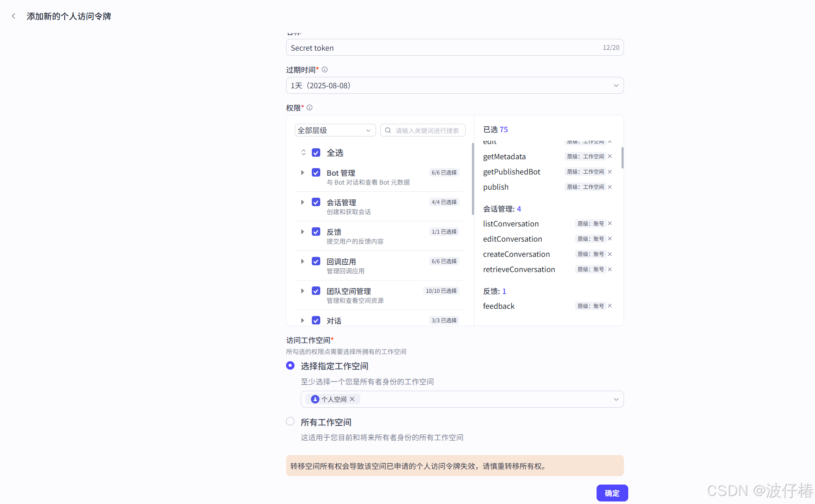Click the back arrow beside 添加新的个人访问令牌
The width and height of the screenshot is (815, 504).
pyautogui.click(x=14, y=16)
